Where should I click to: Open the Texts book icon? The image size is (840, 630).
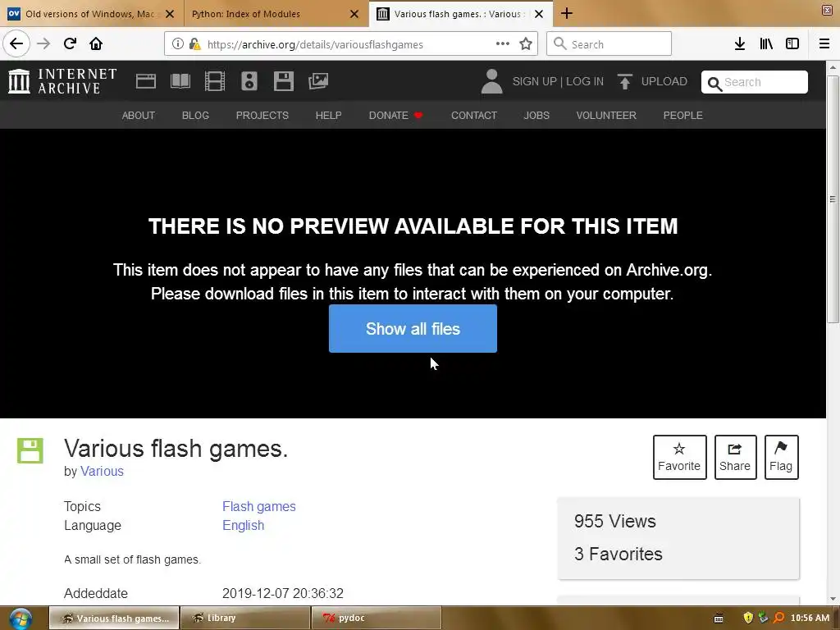(180, 81)
